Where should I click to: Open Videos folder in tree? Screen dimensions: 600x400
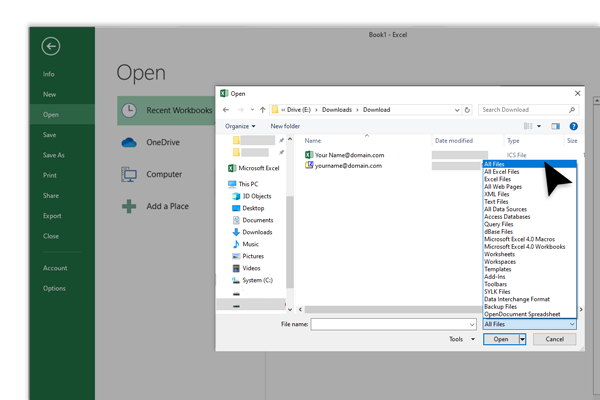coord(246,268)
